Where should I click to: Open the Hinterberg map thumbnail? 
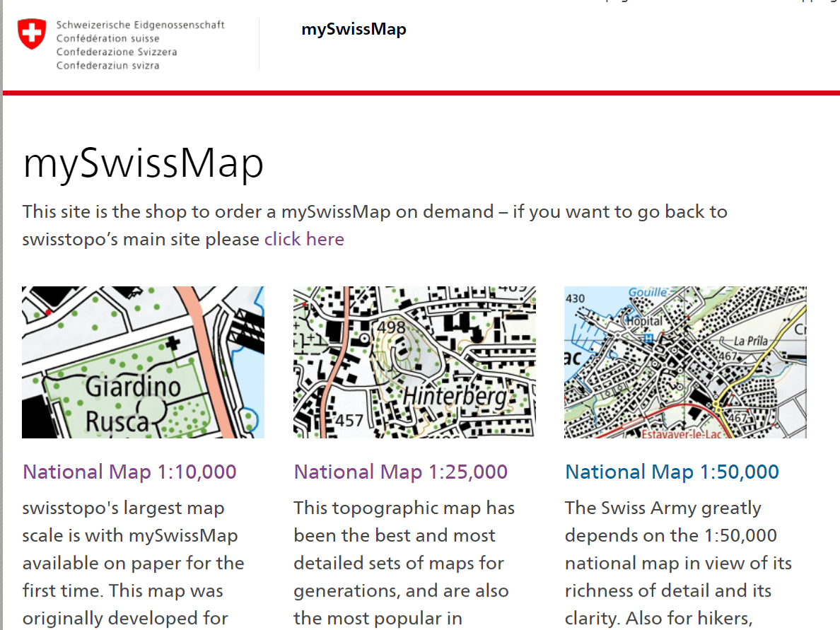pos(414,362)
